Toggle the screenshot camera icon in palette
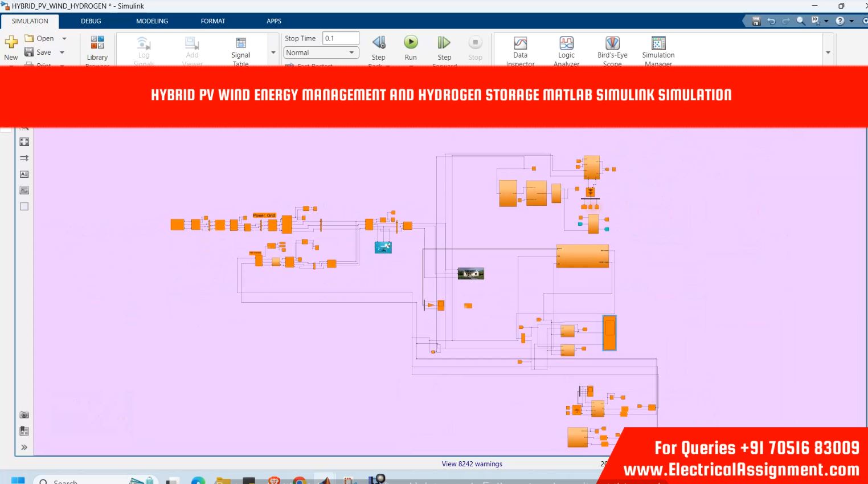The height and width of the screenshot is (484, 868). coord(24,415)
